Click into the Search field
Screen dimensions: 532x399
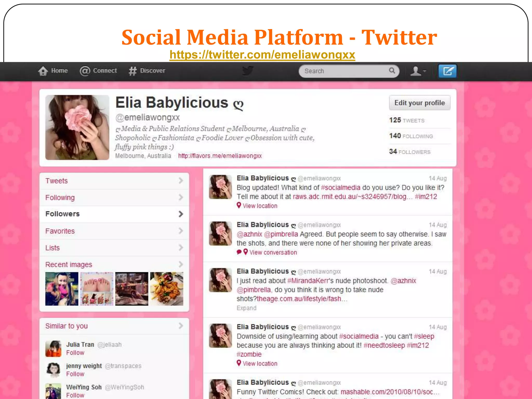coord(349,71)
